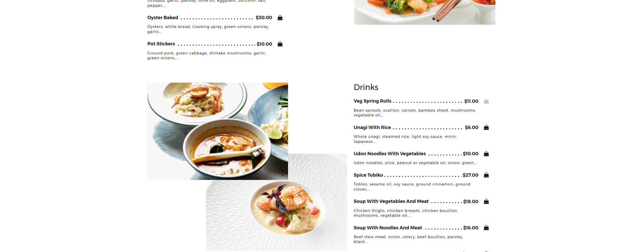644x252 pixels.
Task: Open the Veg Spring Rolls item title
Action: coord(373,101)
